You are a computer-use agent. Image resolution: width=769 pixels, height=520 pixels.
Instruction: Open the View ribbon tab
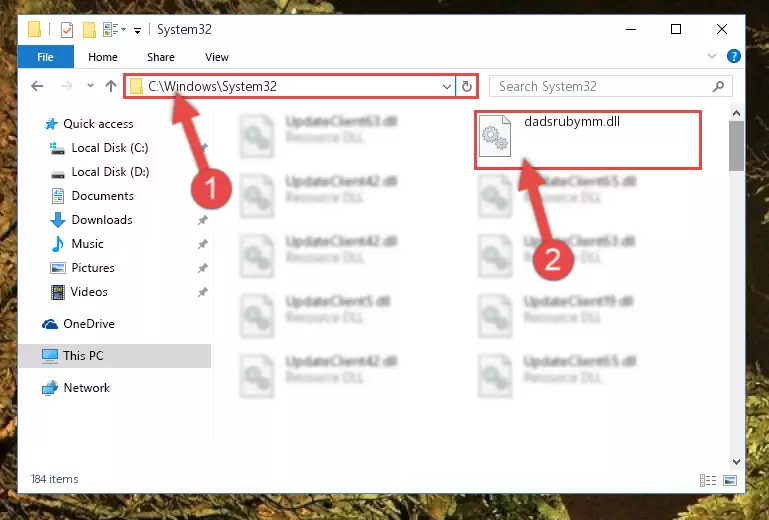coord(216,57)
